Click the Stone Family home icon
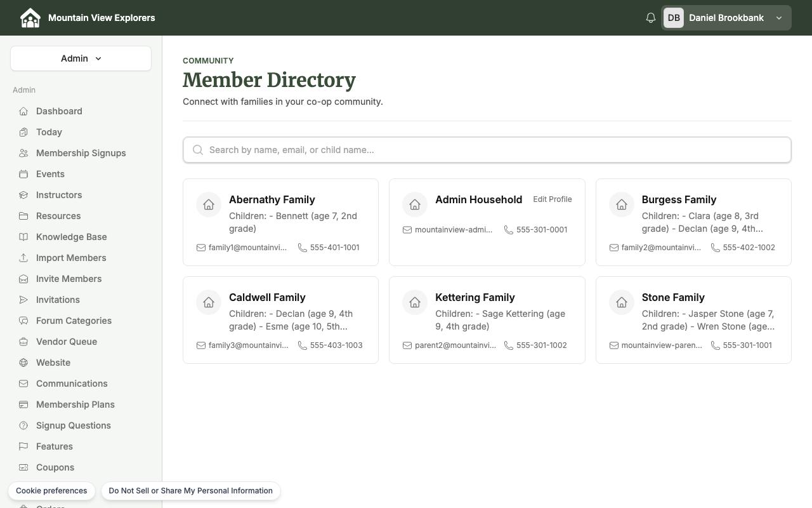This screenshot has width=812, height=508. [x=622, y=302]
